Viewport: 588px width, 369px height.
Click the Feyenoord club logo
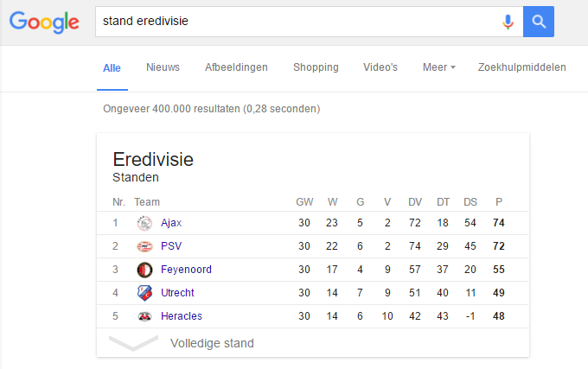(x=144, y=270)
